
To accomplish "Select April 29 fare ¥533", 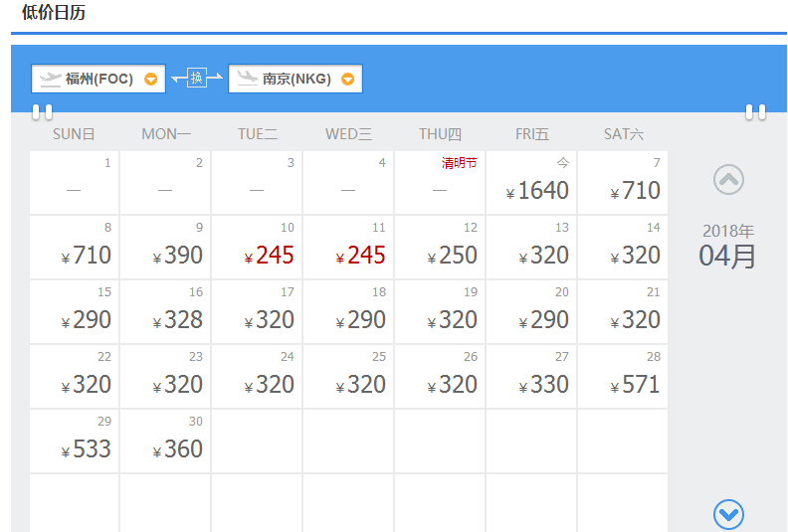I will 74,442.
